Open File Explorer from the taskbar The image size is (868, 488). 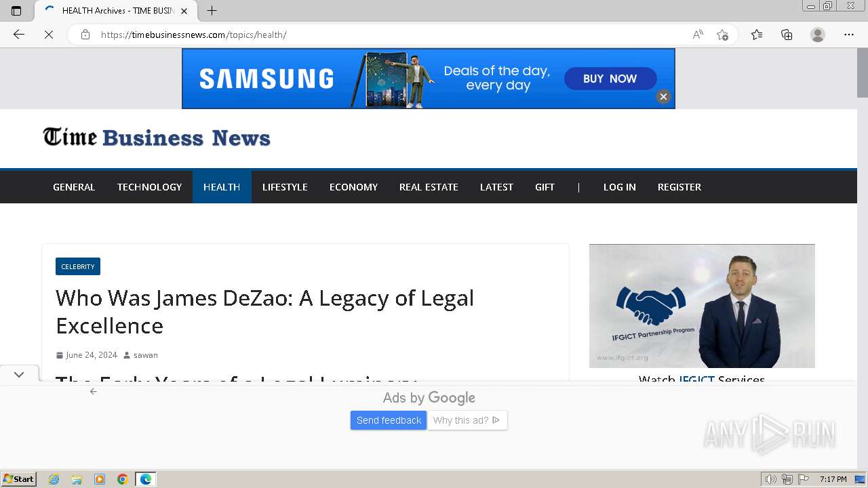point(77,479)
